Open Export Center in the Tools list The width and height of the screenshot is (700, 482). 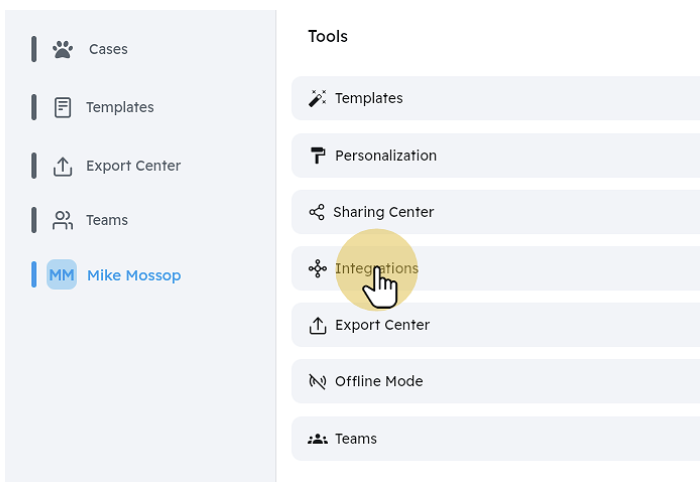point(496,325)
